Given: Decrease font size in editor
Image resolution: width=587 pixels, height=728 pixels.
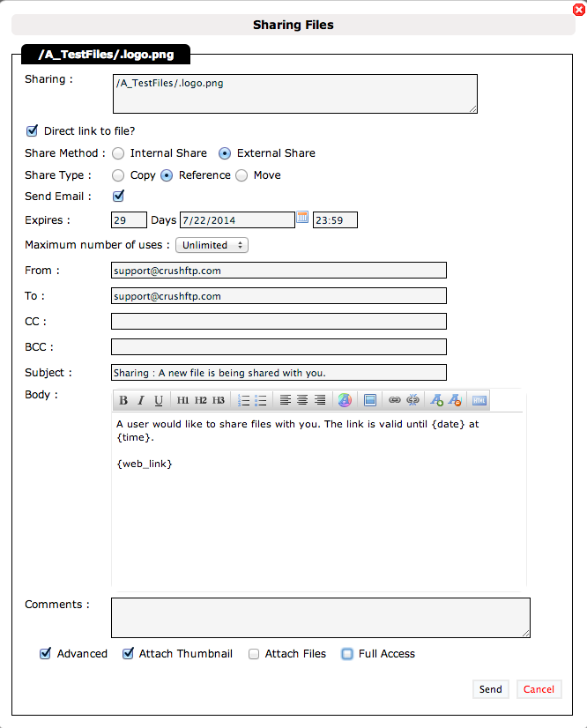Looking at the screenshot, I should (455, 400).
